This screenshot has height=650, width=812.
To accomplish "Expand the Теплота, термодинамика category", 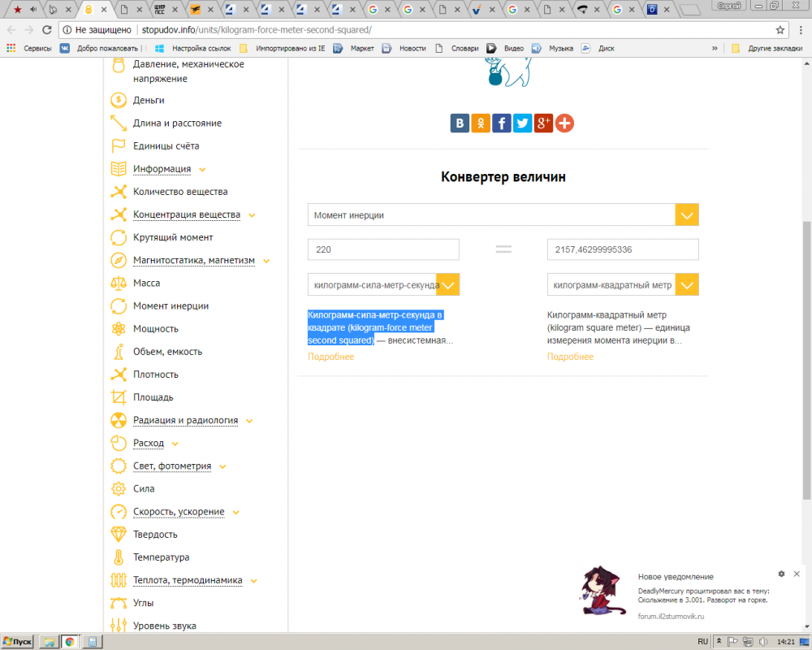I will (x=187, y=580).
